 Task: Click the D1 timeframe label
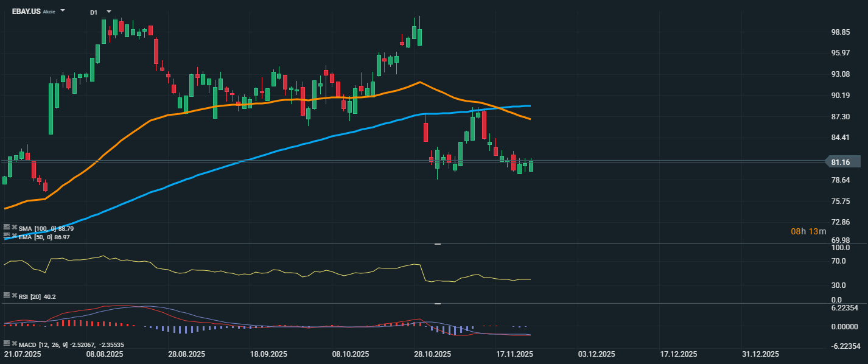(94, 12)
